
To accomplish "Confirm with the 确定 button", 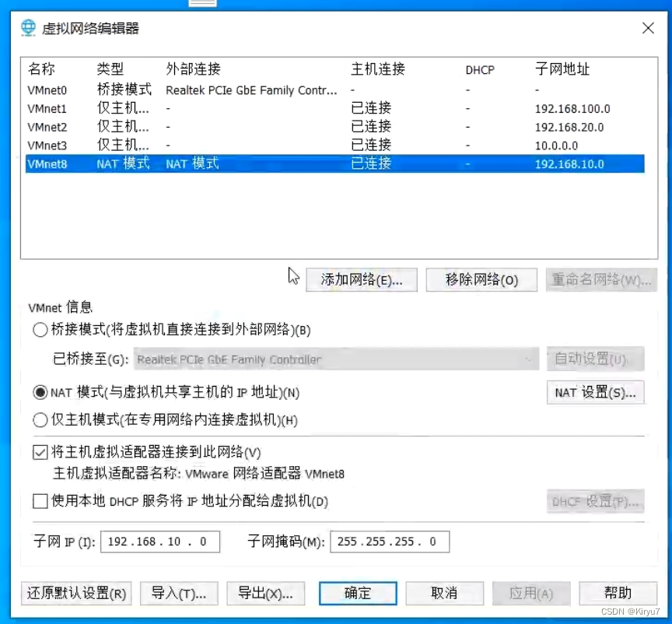I will click(x=358, y=593).
